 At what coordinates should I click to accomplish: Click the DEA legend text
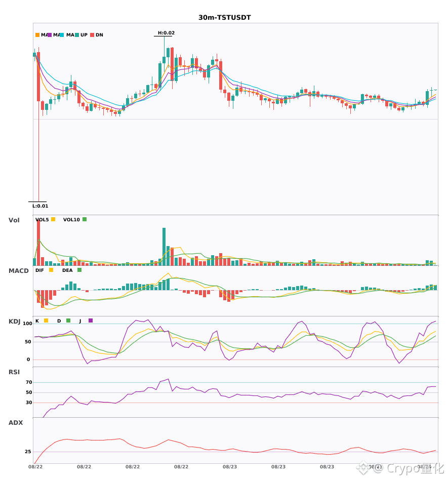click(67, 270)
